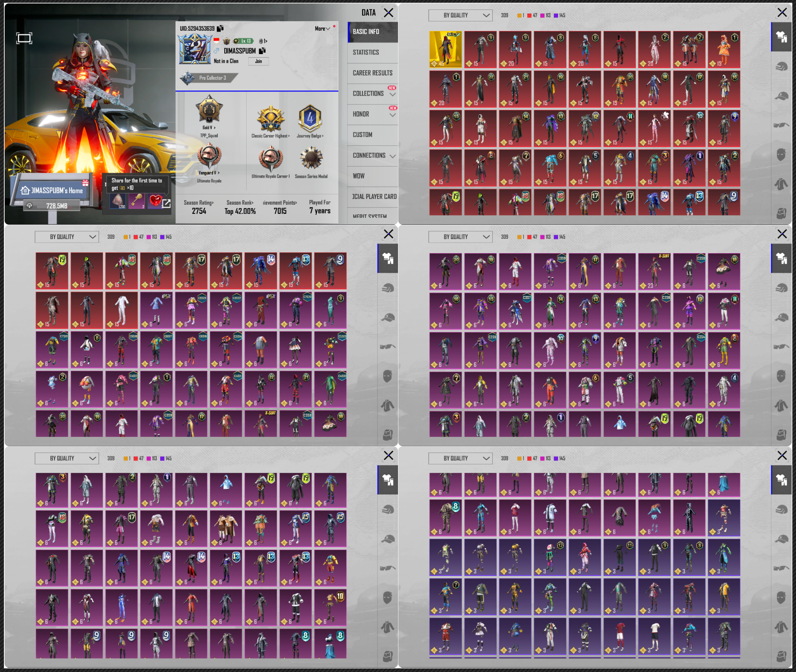Viewport: 796px width, 672px height.
Task: Click the 728.5MB download progress bar
Action: click(52, 206)
